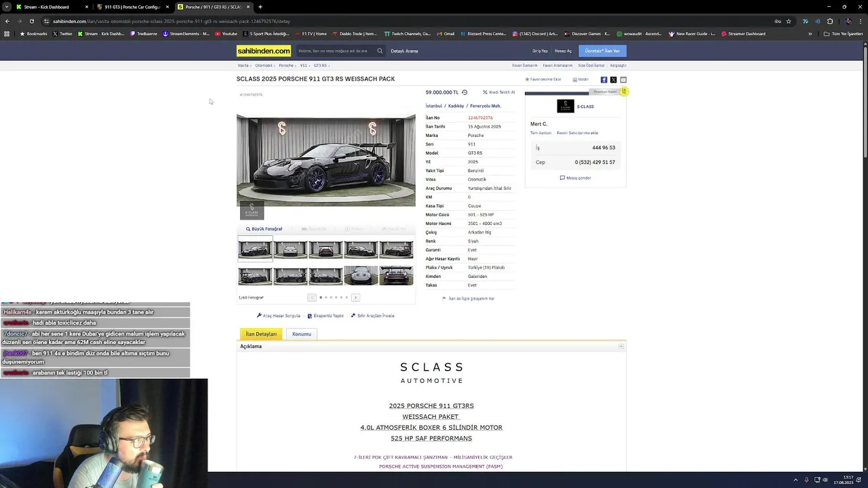The image size is (868, 488).
Task: Click Feneryolu Mah. location link
Action: pos(486,106)
